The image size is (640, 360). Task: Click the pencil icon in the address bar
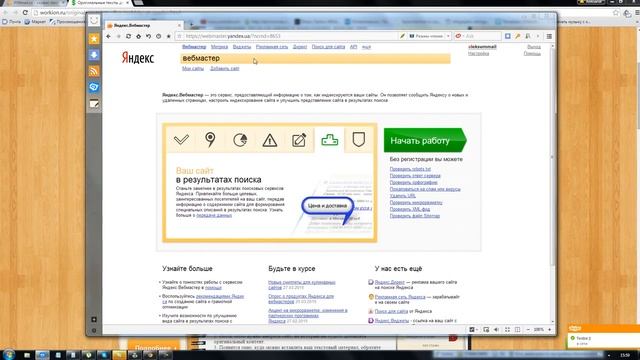point(402,36)
